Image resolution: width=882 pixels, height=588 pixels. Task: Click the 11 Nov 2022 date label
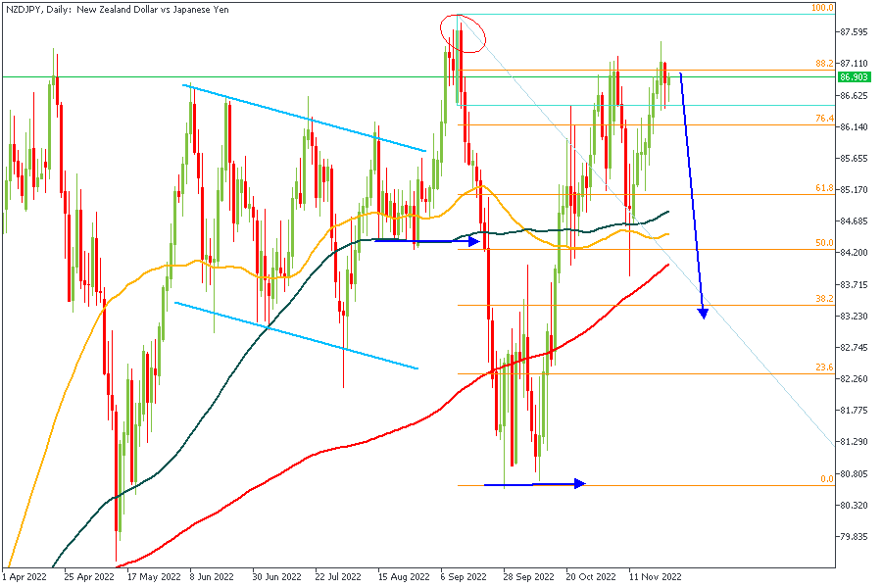click(653, 577)
